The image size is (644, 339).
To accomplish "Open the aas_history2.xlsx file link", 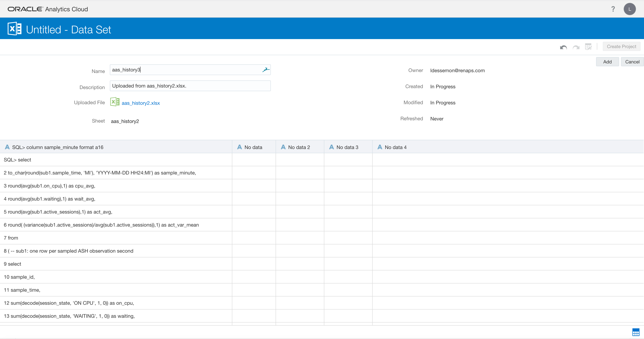I will 141,103.
